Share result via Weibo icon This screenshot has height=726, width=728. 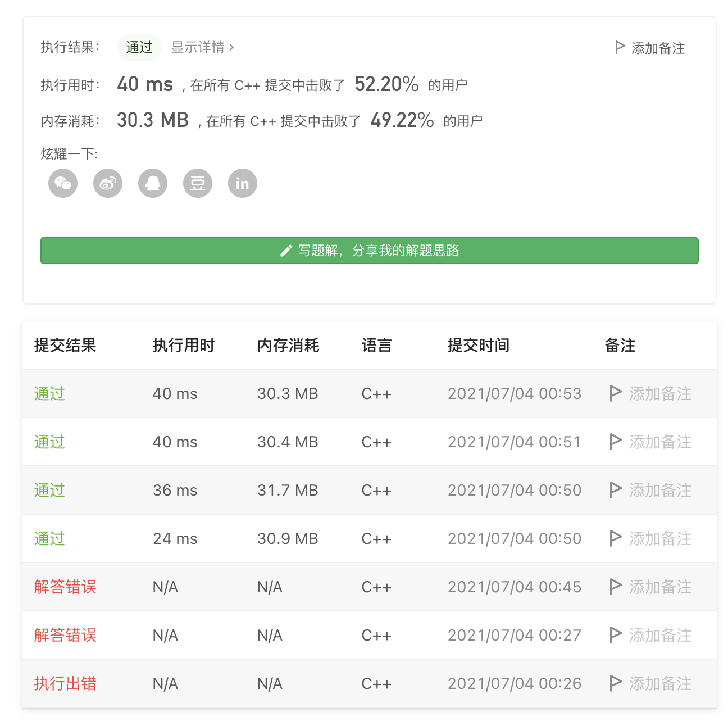108,183
